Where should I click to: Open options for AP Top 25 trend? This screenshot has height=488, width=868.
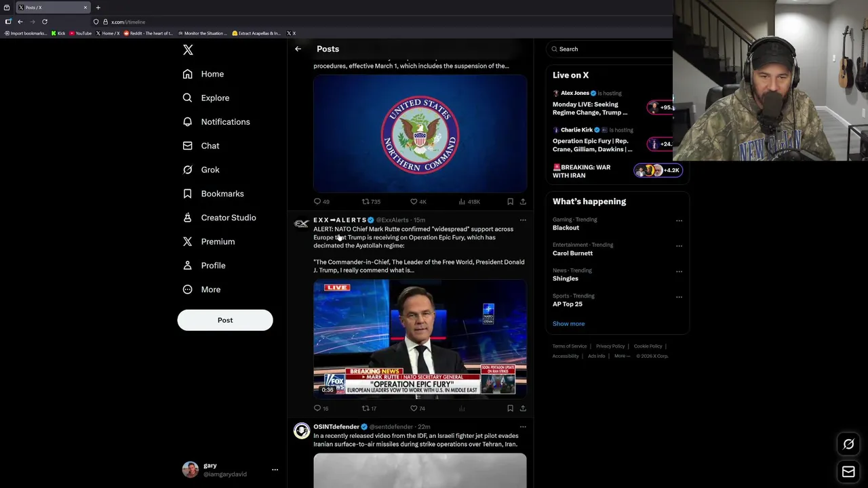point(679,297)
